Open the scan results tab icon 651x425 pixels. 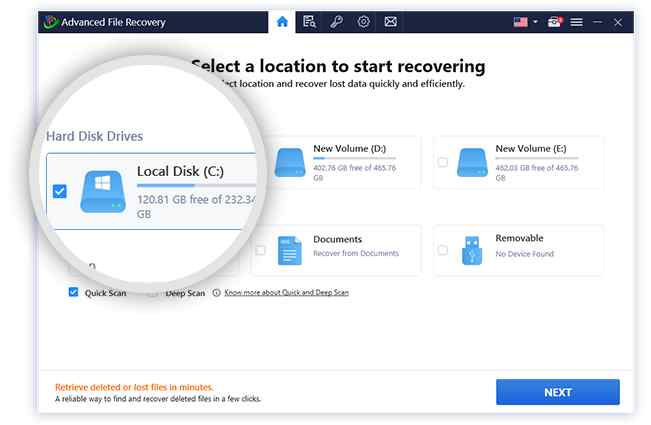(309, 21)
